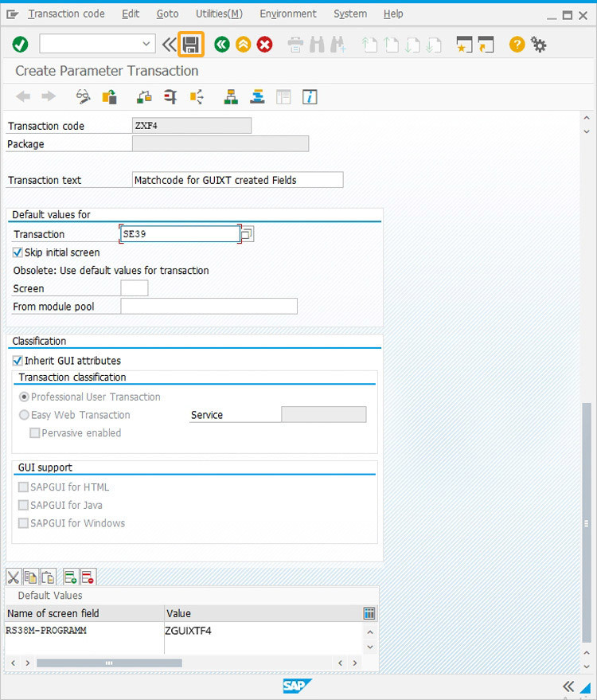
Task: Open Customize Local Layout gear icon
Action: click(x=539, y=44)
